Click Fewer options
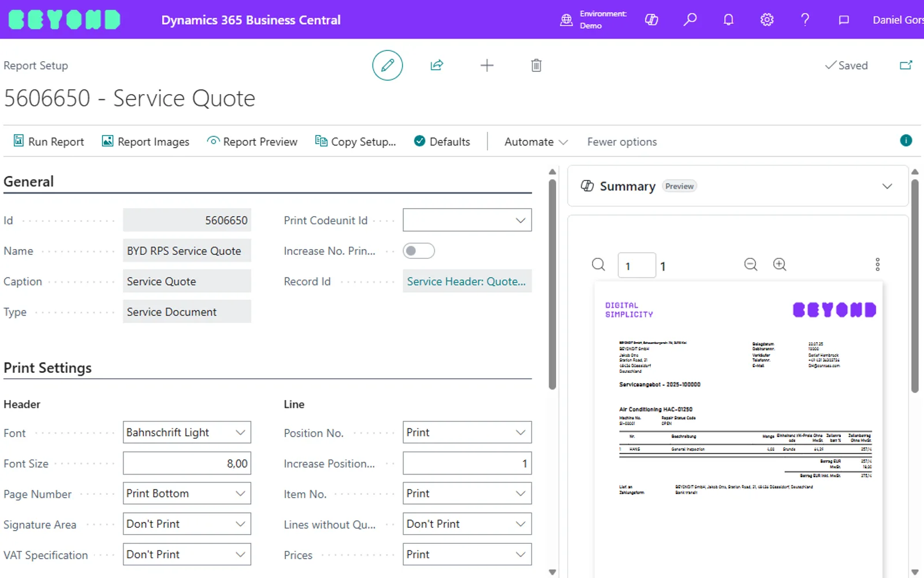The height and width of the screenshot is (578, 924). 622,142
